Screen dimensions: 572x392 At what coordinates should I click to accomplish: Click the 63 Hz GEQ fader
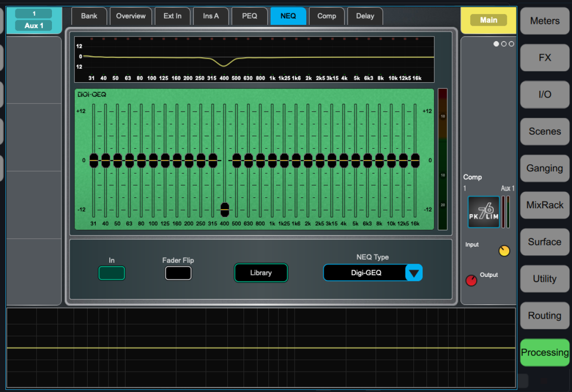click(129, 160)
